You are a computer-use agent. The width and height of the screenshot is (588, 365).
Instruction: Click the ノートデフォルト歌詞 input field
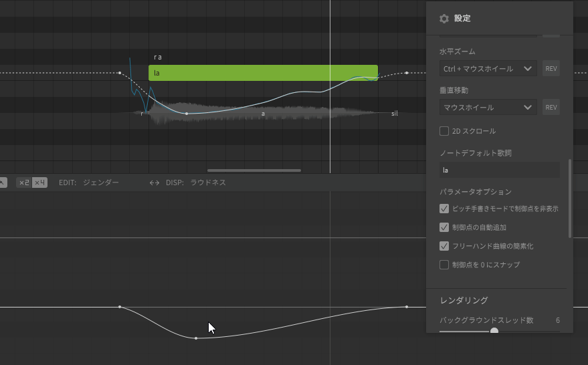[x=500, y=170]
